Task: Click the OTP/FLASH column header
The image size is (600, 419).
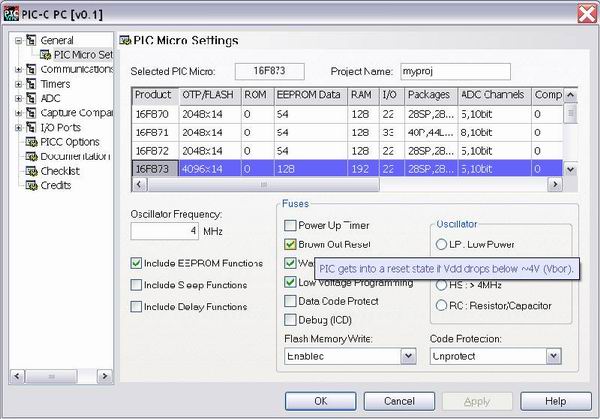Action: [210, 95]
